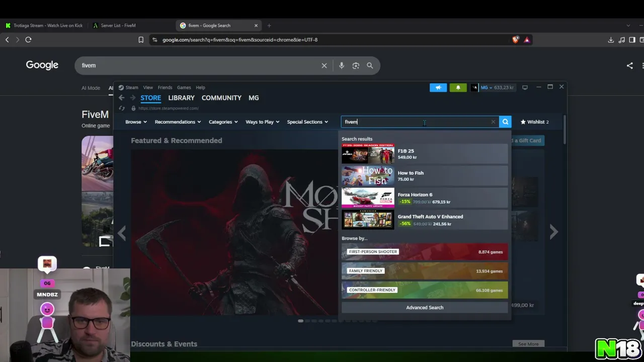Click the Wishlist star button

click(534, 122)
